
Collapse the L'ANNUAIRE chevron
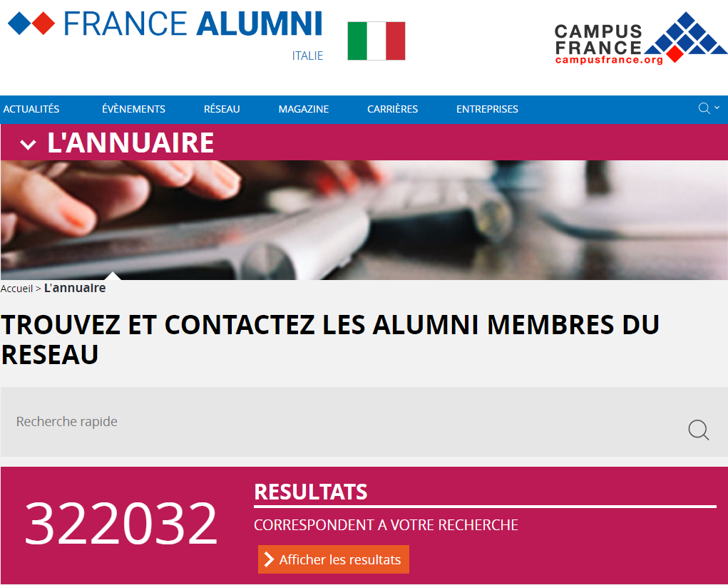pyautogui.click(x=29, y=145)
